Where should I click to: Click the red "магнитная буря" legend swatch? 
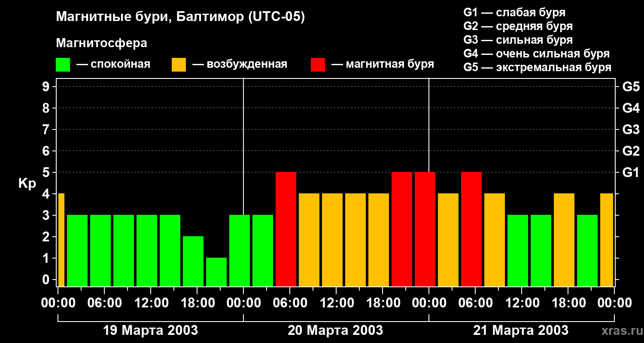tap(318, 65)
